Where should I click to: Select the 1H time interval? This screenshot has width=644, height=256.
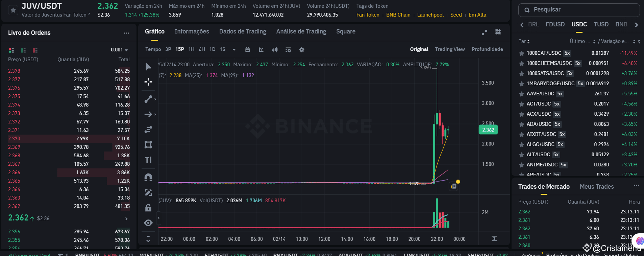(x=191, y=49)
